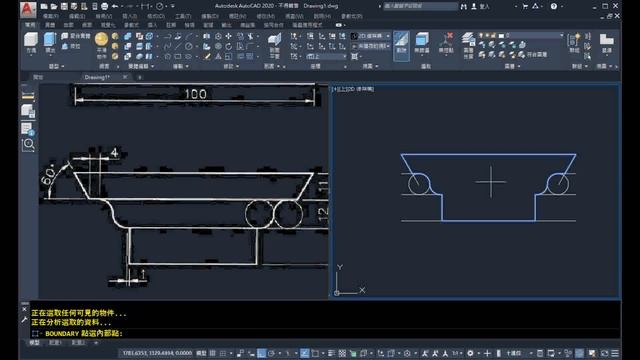The image size is (640, 360).
Task: Toggle object snap tracking in status bar
Action: pos(304,353)
